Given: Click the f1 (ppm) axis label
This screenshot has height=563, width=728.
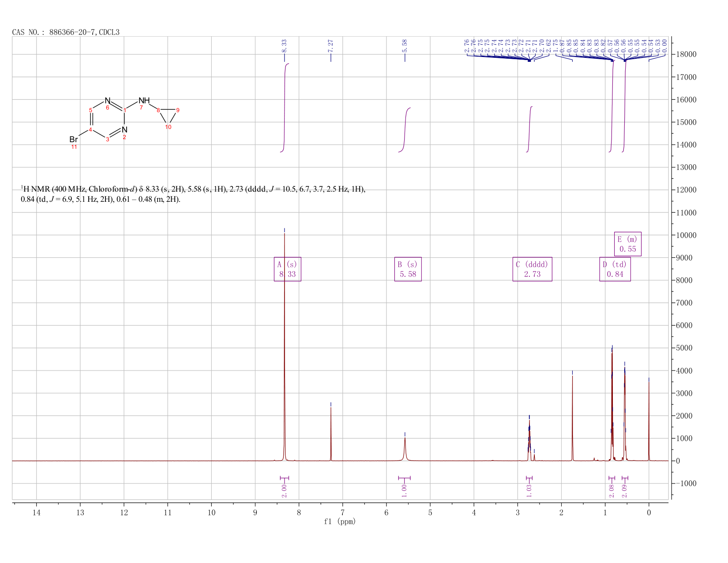Looking at the screenshot, I should pyautogui.click(x=340, y=521).
